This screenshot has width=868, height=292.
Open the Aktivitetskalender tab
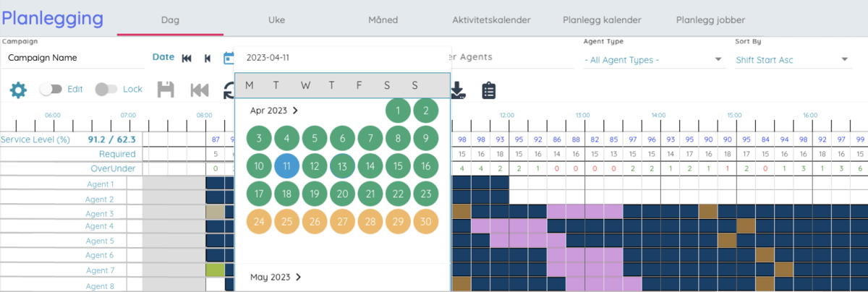[x=491, y=20]
